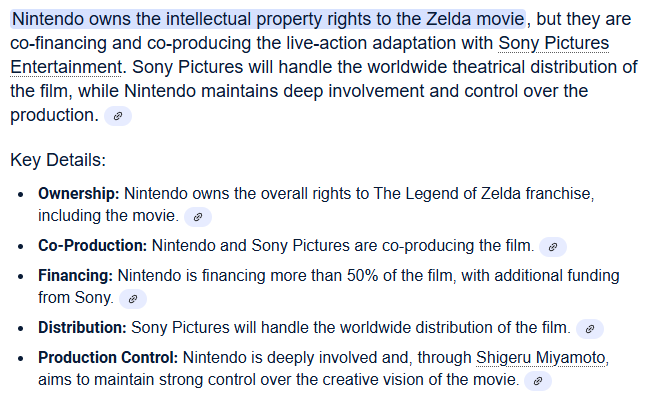Follow the Shigeru Miyamoto link
This screenshot has height=403, width=652.
pyautogui.click(x=542, y=357)
